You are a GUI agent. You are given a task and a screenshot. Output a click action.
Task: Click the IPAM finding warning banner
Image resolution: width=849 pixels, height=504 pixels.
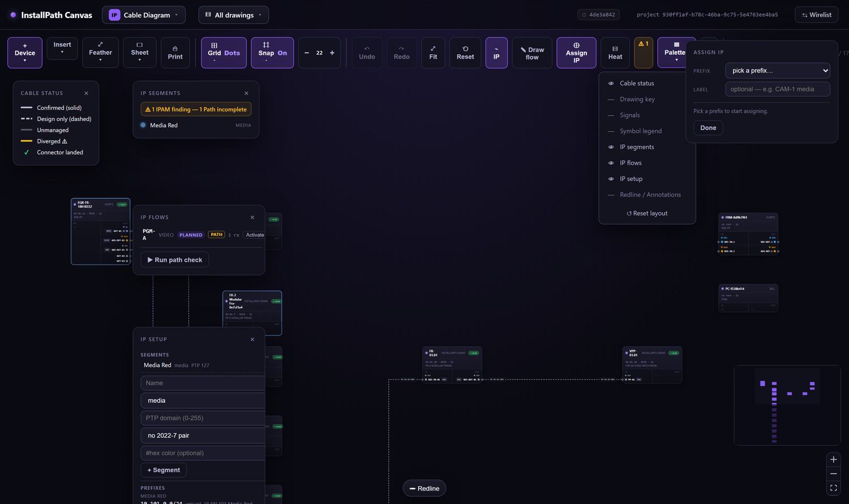[196, 109]
